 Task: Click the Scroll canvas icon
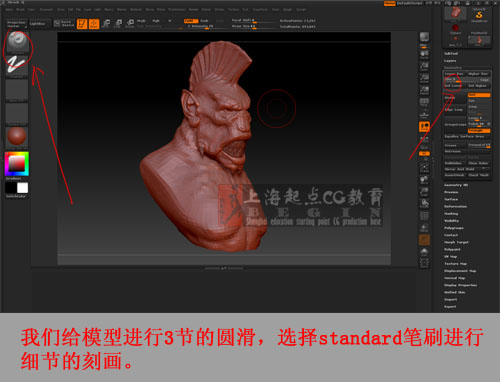coord(424,55)
